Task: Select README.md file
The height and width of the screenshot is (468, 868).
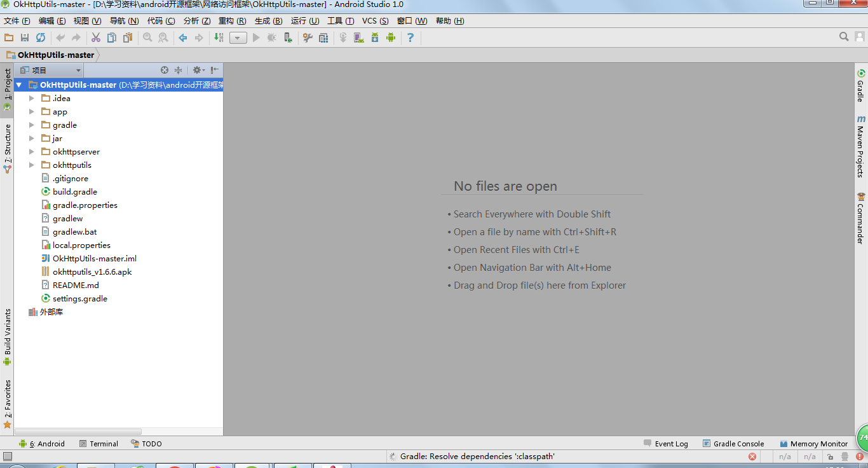Action: (76, 285)
